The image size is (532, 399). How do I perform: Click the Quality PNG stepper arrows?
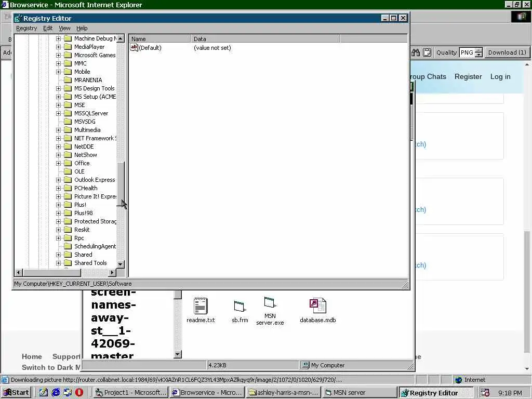pyautogui.click(x=478, y=52)
